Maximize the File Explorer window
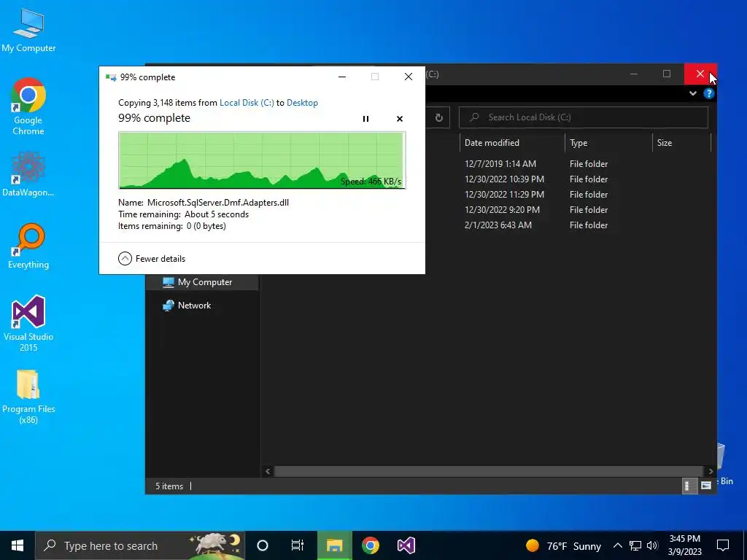747x560 pixels. [x=667, y=74]
